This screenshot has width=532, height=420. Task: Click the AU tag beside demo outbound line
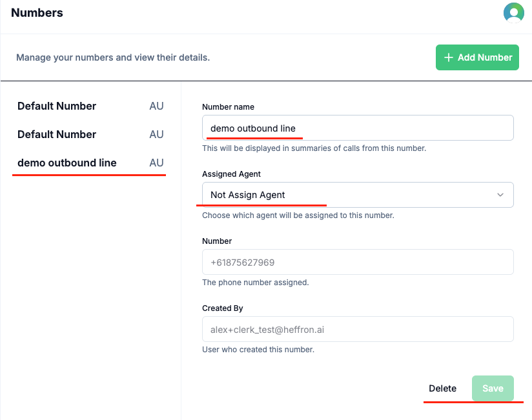[x=156, y=163]
